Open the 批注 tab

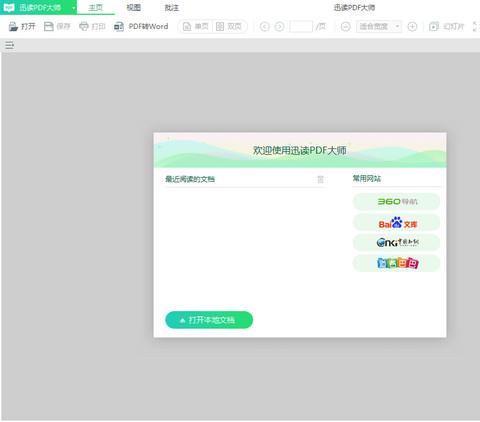[x=172, y=7]
